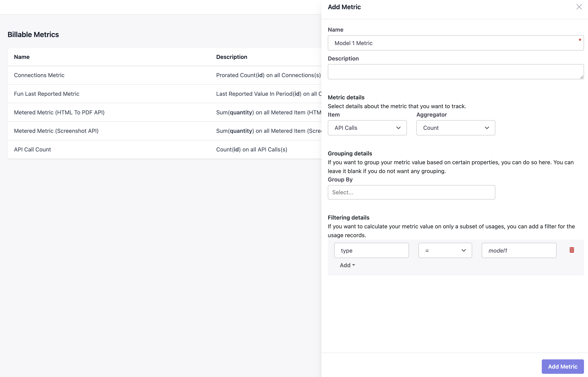Click the purple Add Metric button
This screenshot has width=588, height=377.
point(562,366)
